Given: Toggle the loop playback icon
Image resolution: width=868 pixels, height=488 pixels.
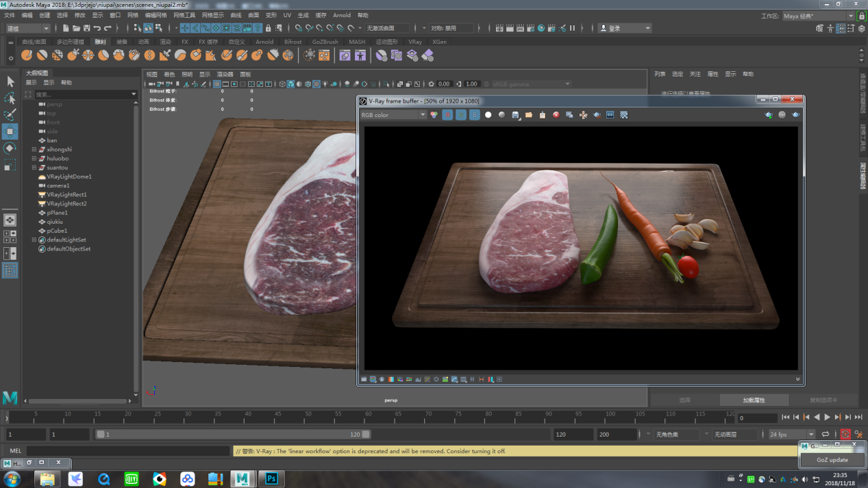Looking at the screenshot, I should 826,435.
